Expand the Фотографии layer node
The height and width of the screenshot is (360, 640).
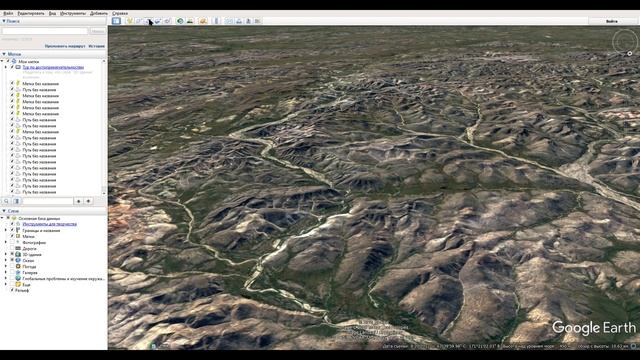coord(6,242)
